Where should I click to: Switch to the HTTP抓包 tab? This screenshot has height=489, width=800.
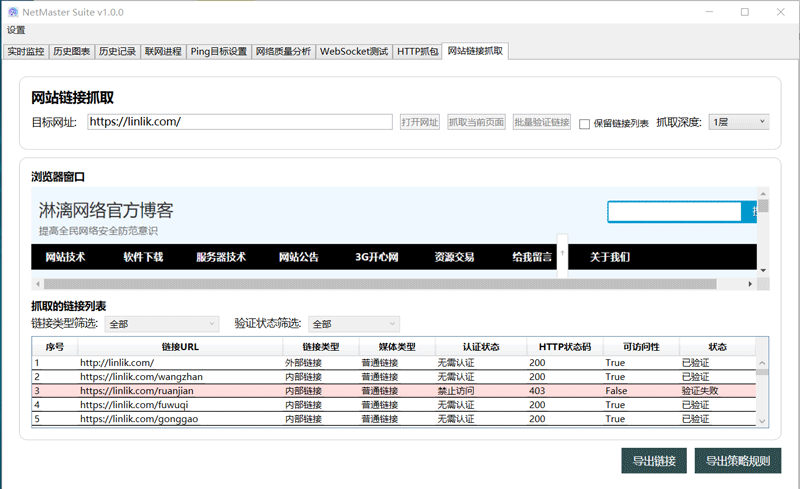pyautogui.click(x=417, y=51)
